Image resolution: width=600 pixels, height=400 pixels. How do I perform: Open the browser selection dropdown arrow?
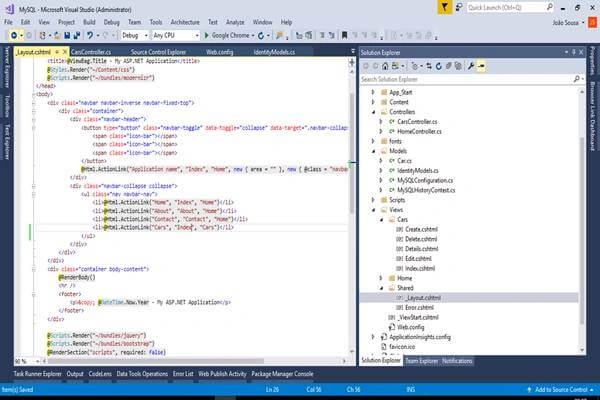[253, 36]
